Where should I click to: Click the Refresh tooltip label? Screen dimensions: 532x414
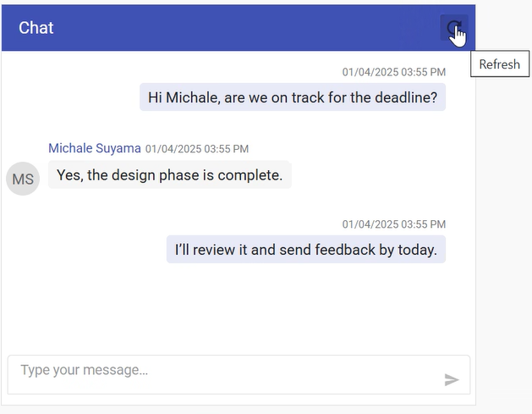pos(499,64)
